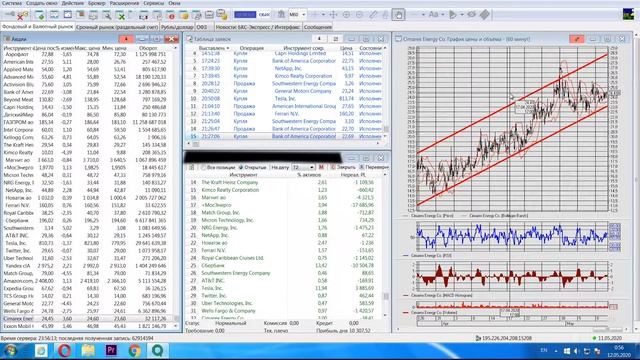Switch to Сообщения tab
Viewport: 640px width, 360px height.
[318, 27]
